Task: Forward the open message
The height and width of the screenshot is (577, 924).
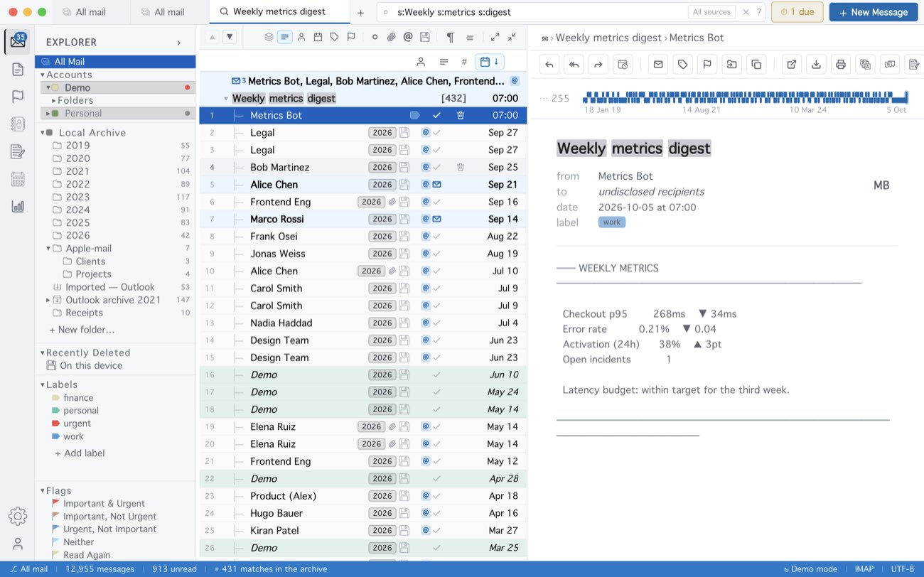Action: click(x=598, y=65)
